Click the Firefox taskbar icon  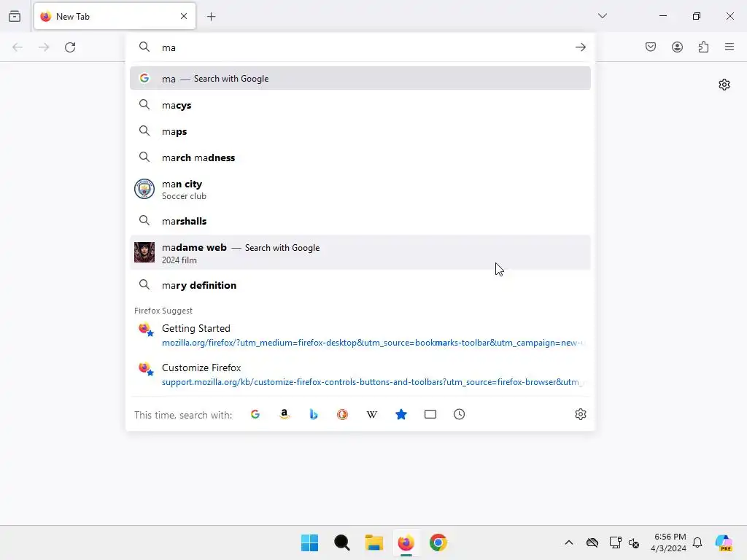pos(406,542)
